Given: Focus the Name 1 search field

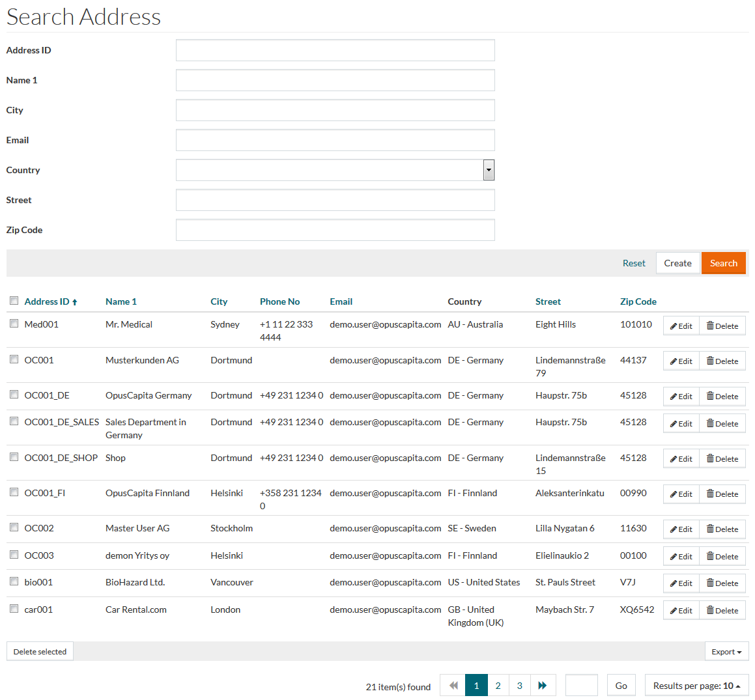Looking at the screenshot, I should pos(335,80).
